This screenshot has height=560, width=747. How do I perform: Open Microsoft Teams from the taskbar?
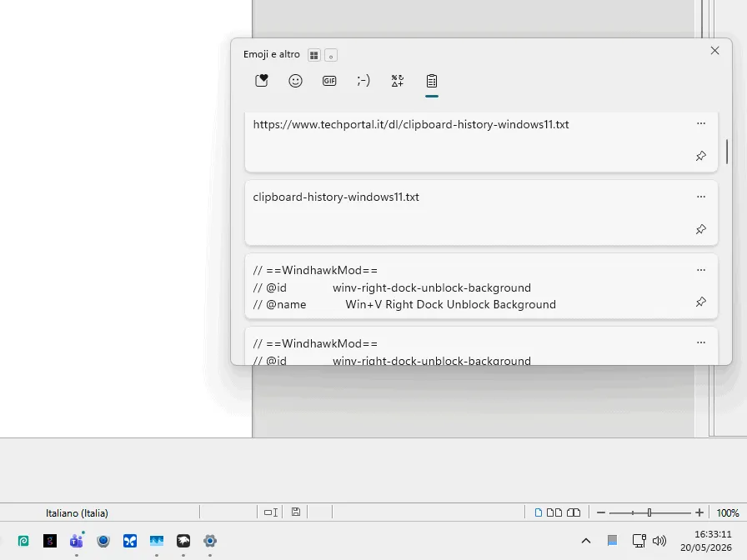[x=77, y=541]
